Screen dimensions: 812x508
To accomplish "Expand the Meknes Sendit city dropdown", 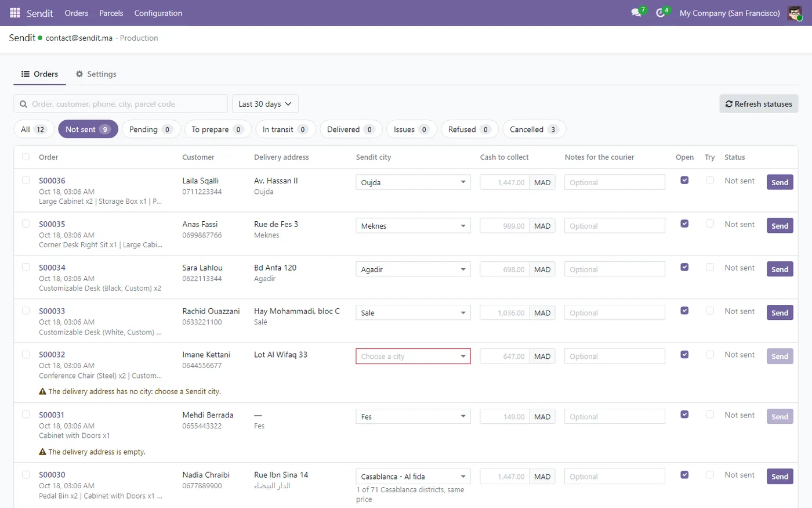I will [413, 226].
